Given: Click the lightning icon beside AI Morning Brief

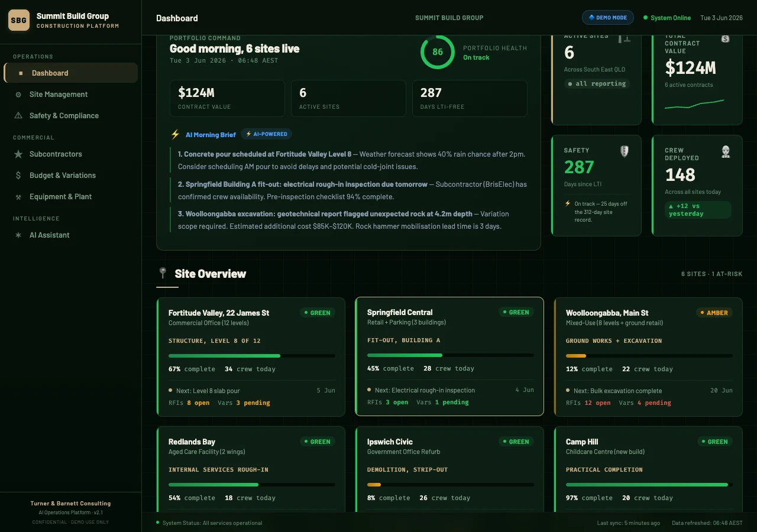Looking at the screenshot, I should pyautogui.click(x=175, y=135).
